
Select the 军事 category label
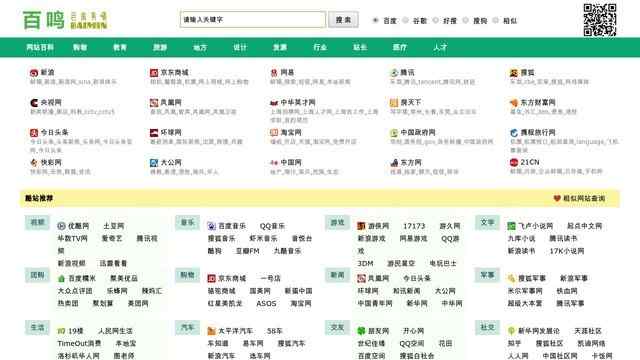(x=487, y=275)
